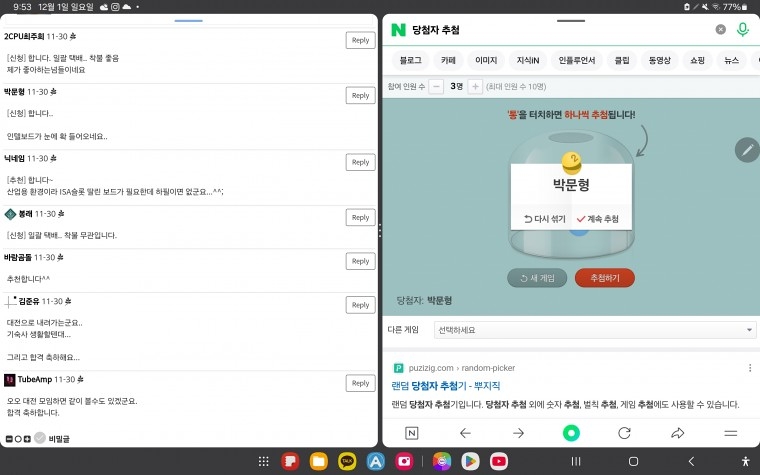Image resolution: width=760 pixels, height=475 pixels.
Task: Open the floating pencil edit button
Action: click(x=747, y=150)
